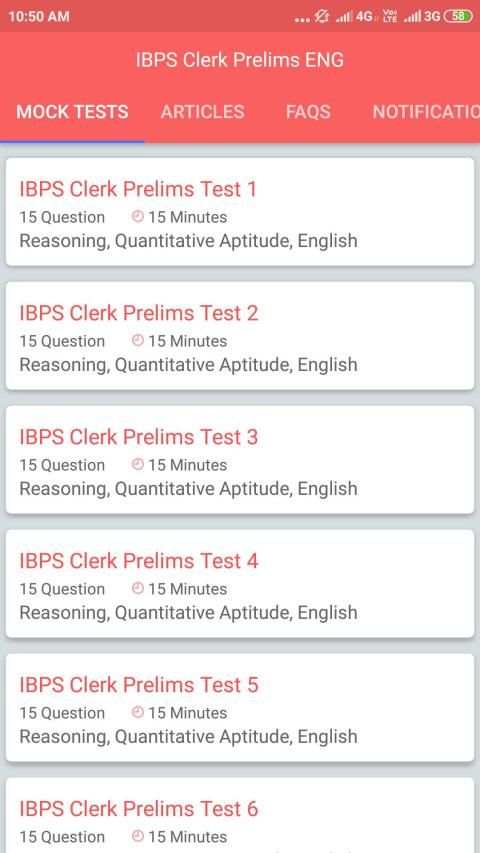The image size is (480, 853).
Task: Open IBPS Clerk Prelims Test 5
Action: 240,707
